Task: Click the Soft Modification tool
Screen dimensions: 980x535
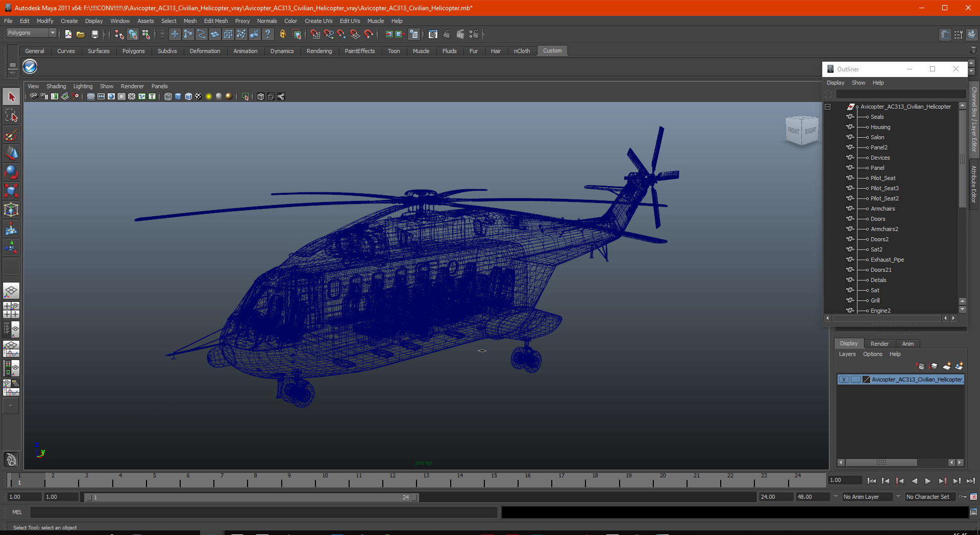Action: tap(11, 229)
